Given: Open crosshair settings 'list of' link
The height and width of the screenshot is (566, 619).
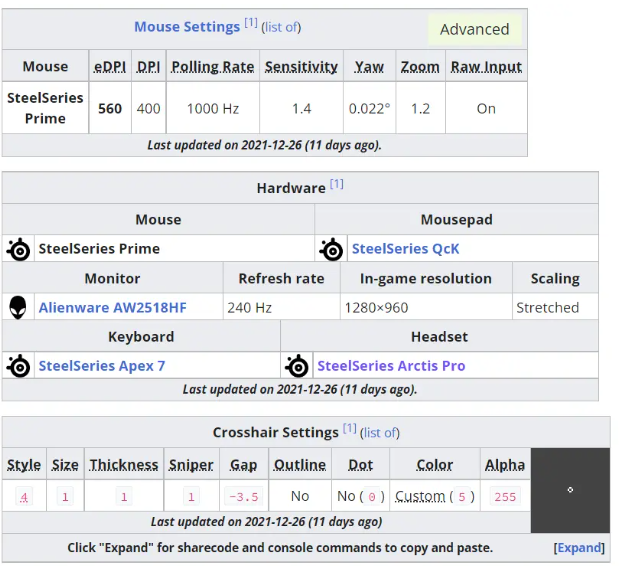Looking at the screenshot, I should [380, 433].
